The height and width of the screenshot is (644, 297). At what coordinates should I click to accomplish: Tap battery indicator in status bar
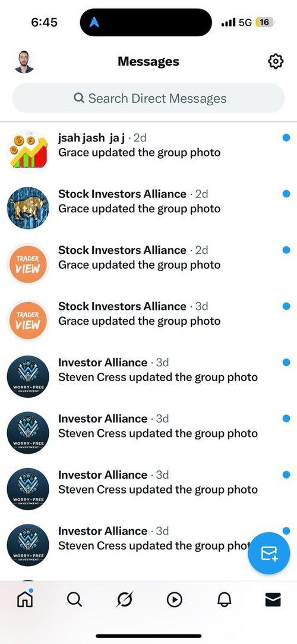click(264, 22)
